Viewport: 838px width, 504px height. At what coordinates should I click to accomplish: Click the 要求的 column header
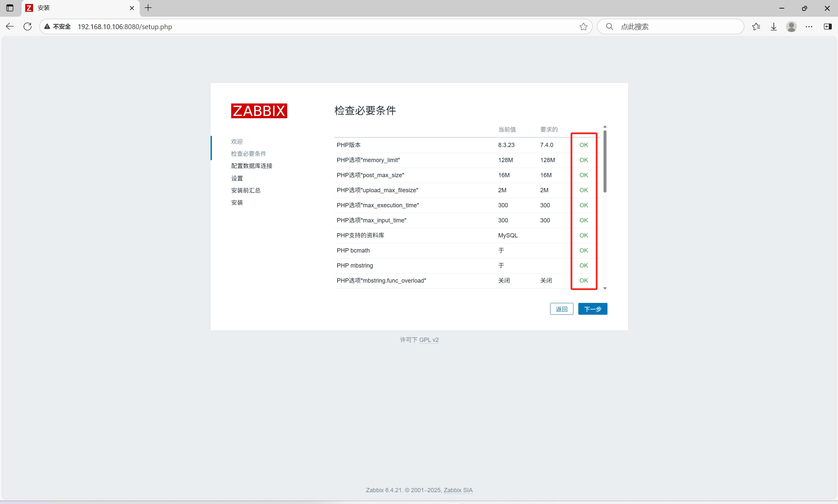549,129
